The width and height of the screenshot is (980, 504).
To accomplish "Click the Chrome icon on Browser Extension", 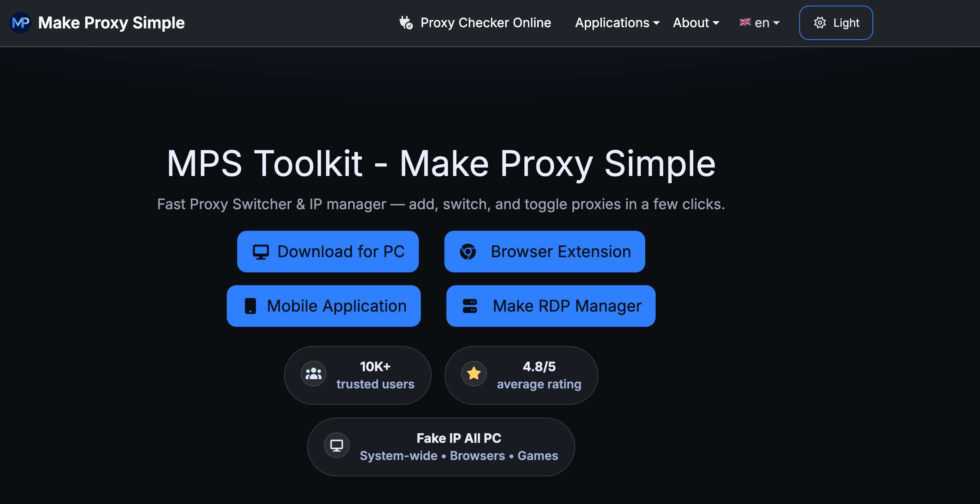I will pos(468,252).
